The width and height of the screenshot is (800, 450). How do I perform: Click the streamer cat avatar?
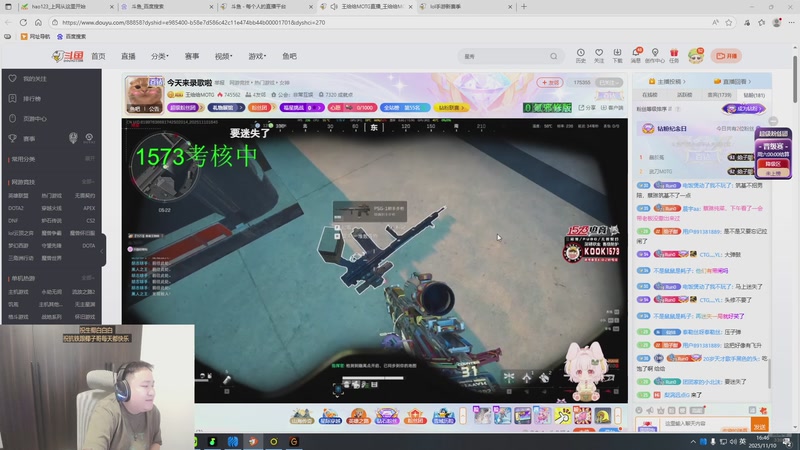click(144, 94)
